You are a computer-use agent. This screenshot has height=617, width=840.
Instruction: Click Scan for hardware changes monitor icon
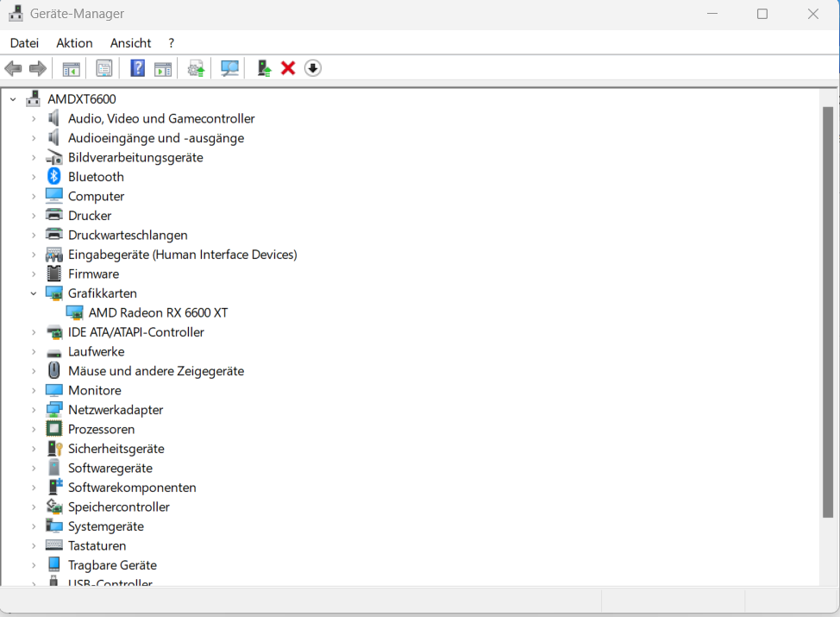(x=229, y=69)
